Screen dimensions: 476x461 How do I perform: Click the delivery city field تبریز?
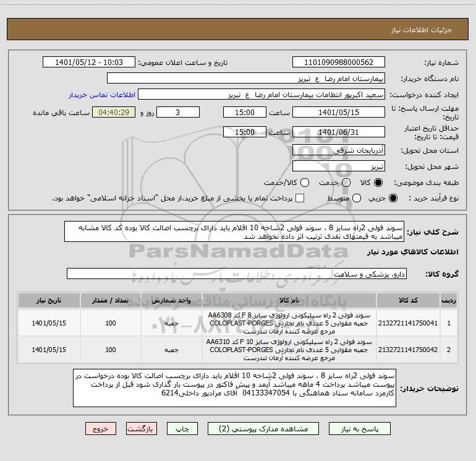tap(339, 166)
